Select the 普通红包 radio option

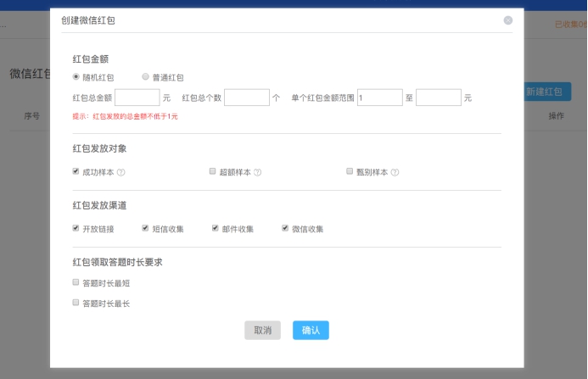coord(145,77)
